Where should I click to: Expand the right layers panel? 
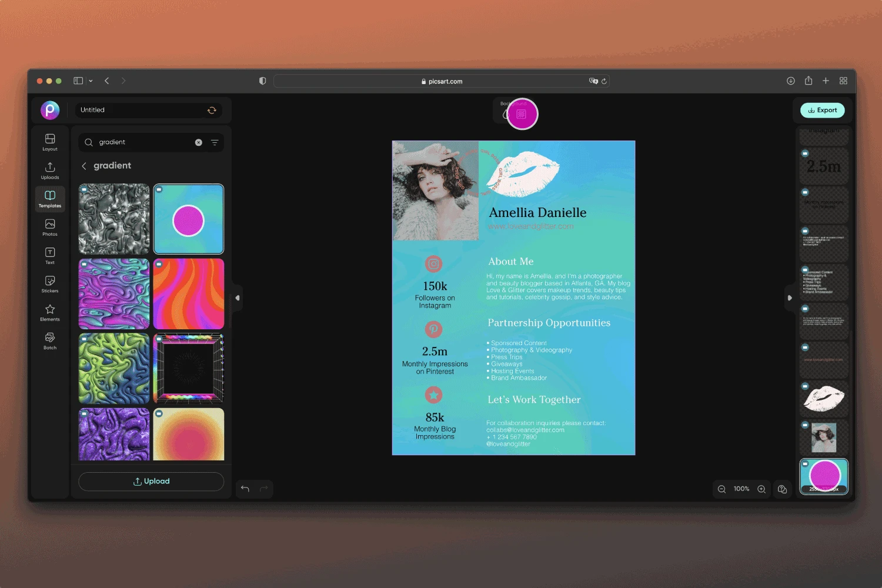point(789,298)
